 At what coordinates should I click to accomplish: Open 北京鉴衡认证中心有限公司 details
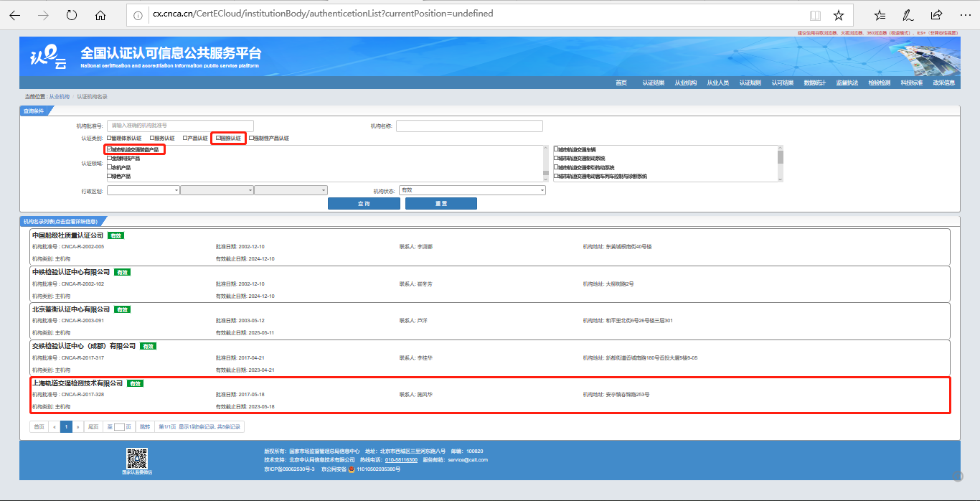(71, 309)
